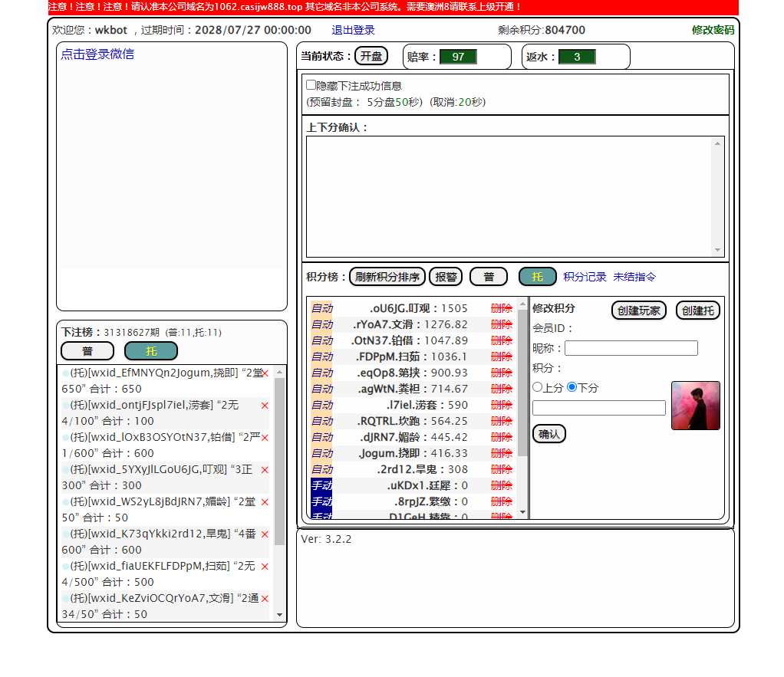This screenshot has height=677, width=784.
Task: Switch to 托 tab in the 下注榜 panel
Action: (151, 351)
